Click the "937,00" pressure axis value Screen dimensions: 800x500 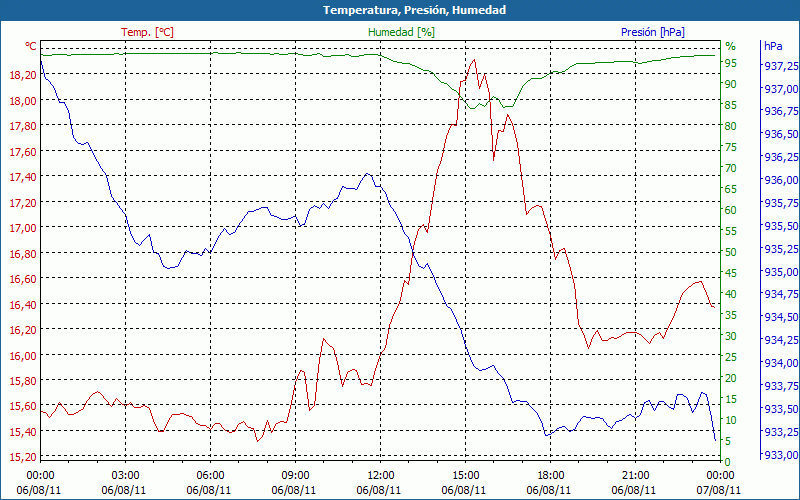781,89
